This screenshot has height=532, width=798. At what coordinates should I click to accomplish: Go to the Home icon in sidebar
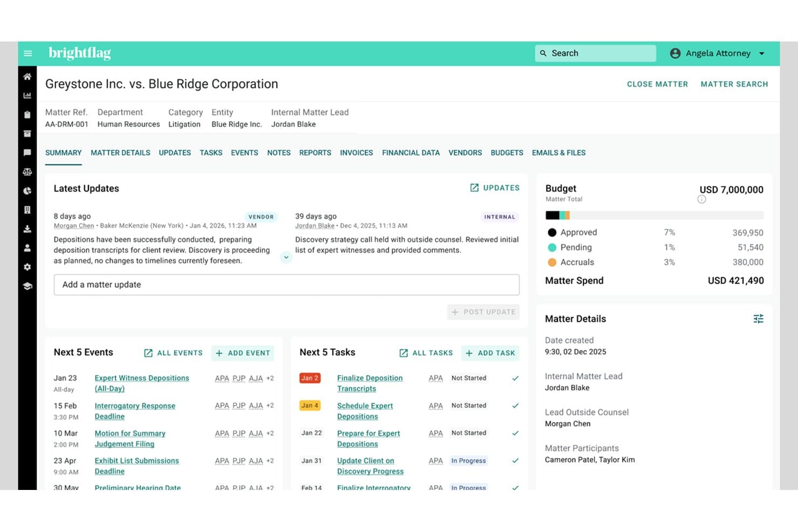(27, 77)
